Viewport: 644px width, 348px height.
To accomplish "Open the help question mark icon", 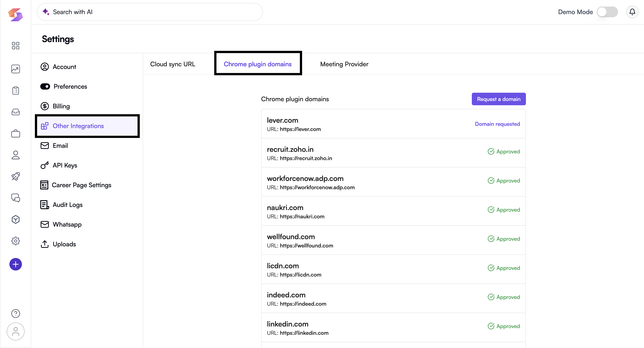I will coord(15,313).
